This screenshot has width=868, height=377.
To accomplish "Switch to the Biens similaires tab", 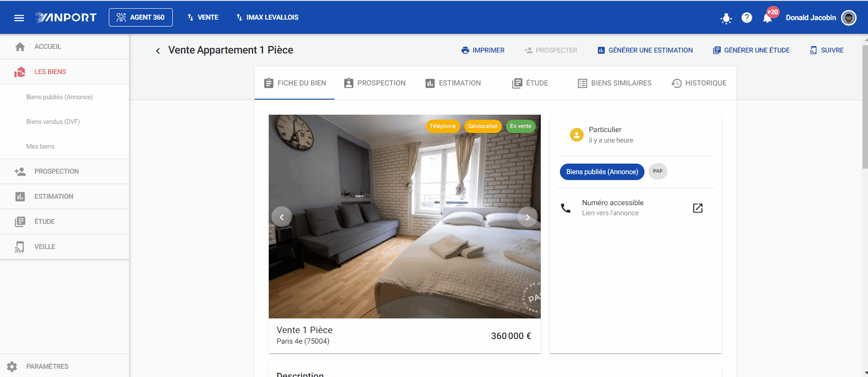I will pos(615,83).
